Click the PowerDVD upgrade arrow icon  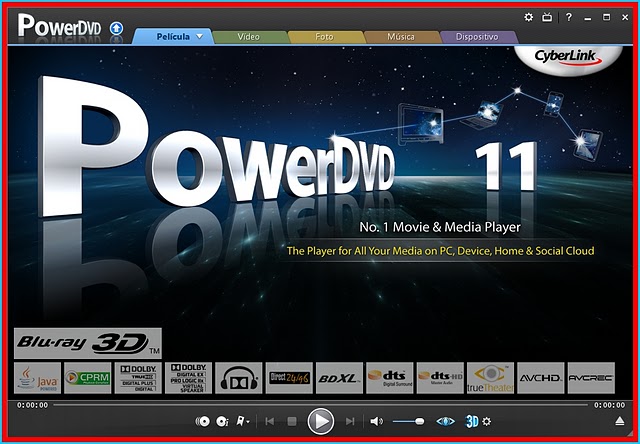point(115,26)
